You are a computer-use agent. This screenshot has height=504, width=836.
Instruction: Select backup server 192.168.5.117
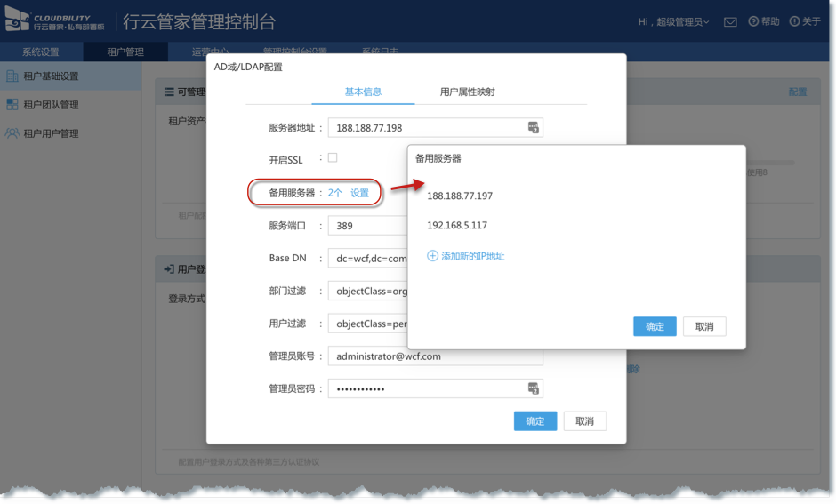457,225
